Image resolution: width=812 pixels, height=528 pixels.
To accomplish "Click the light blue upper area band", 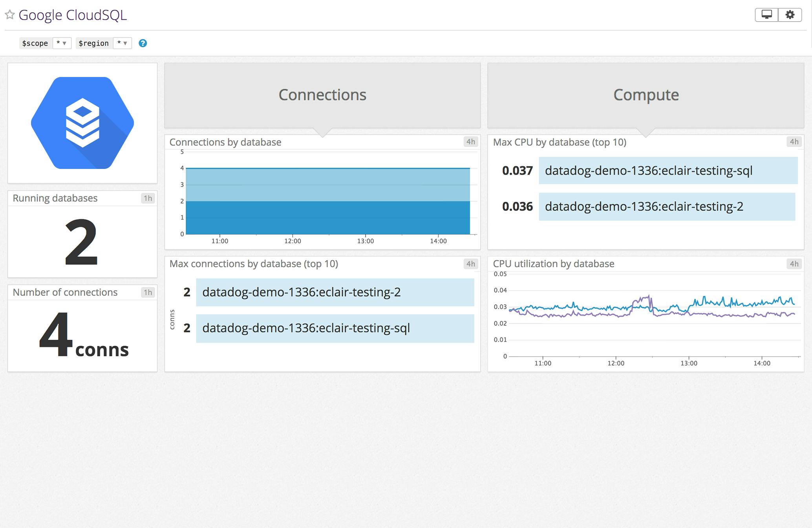I will pos(328,185).
